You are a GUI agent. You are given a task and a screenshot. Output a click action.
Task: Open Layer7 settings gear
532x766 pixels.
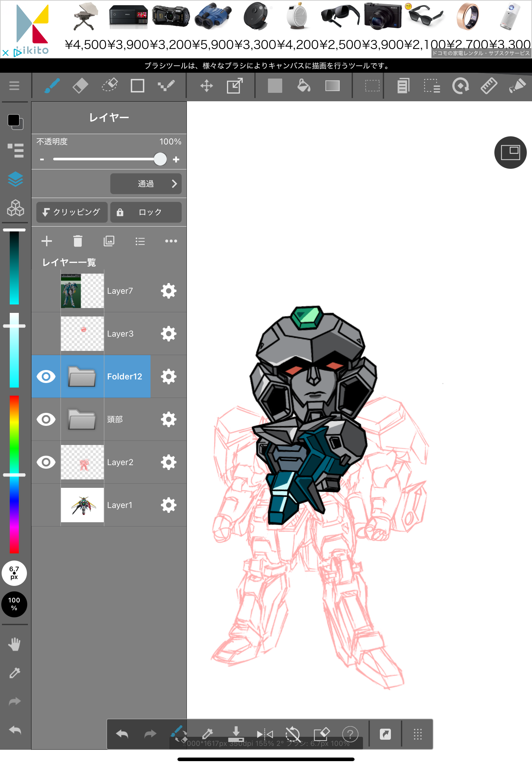[x=168, y=291]
